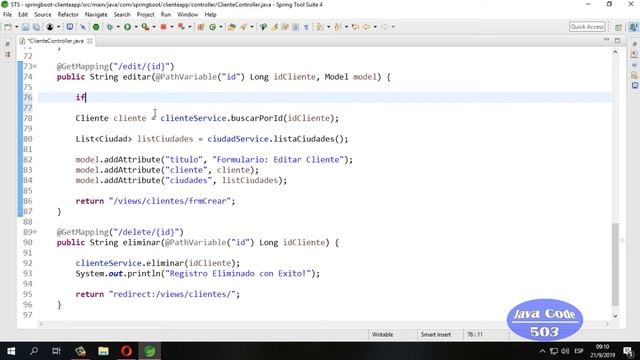Viewport: 640px width, 360px height.
Task: Click the Debug bug icon
Action: click(x=110, y=27)
